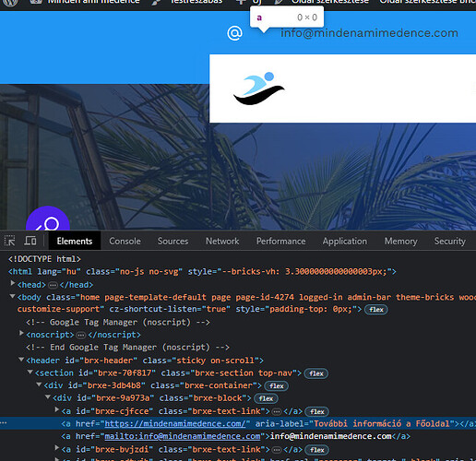The width and height of the screenshot is (476, 461).
Task: Open the Elements tab
Action: pos(75,241)
